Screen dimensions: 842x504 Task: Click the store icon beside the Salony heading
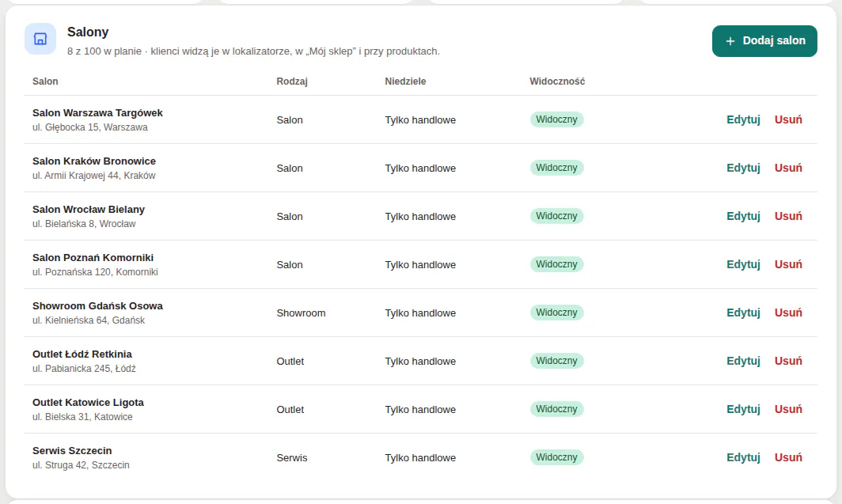click(40, 39)
